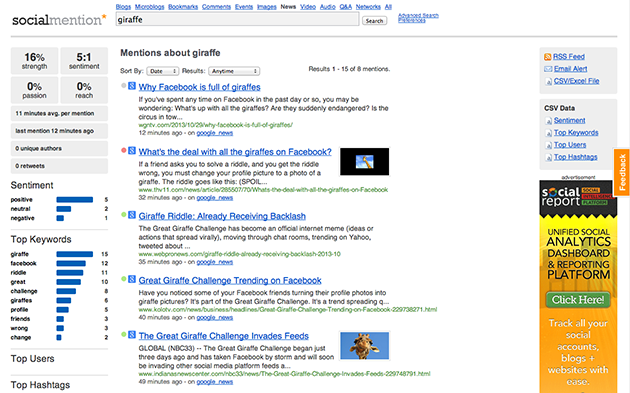Download the CSV/Excel File link
Image resolution: width=630 pixels, height=393 pixels.
576,81
